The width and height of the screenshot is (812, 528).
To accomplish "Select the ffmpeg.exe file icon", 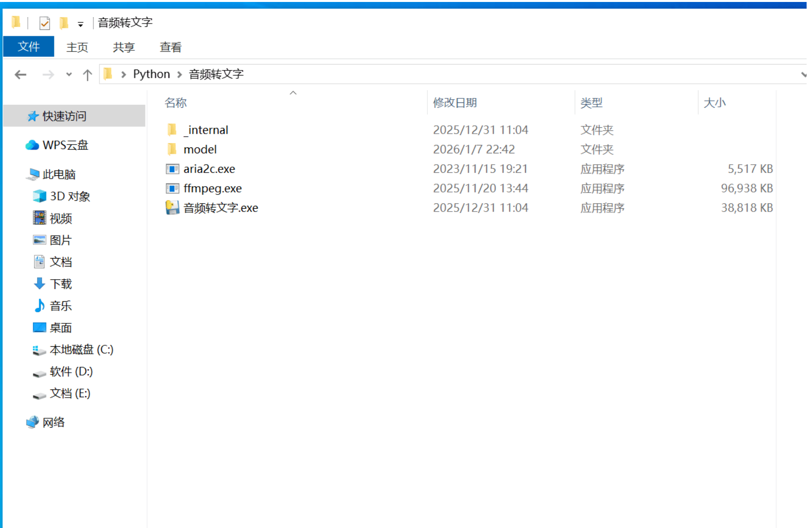I will [x=172, y=189].
